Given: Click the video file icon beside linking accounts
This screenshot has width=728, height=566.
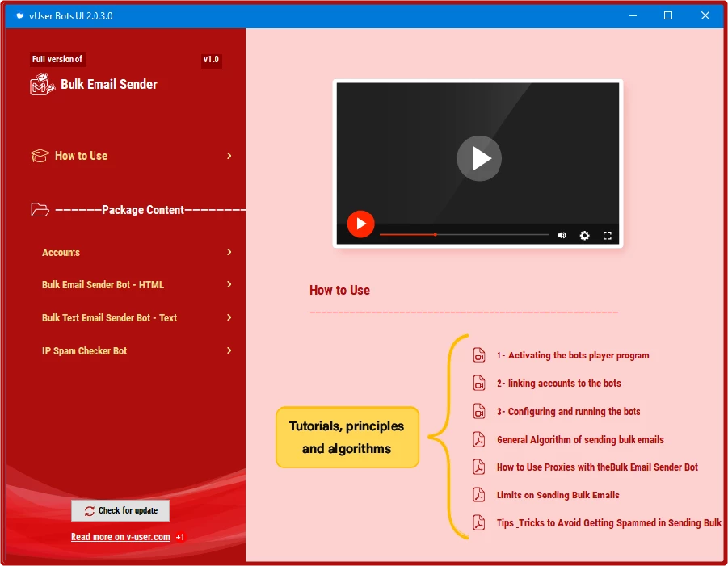Looking at the screenshot, I should coord(479,383).
